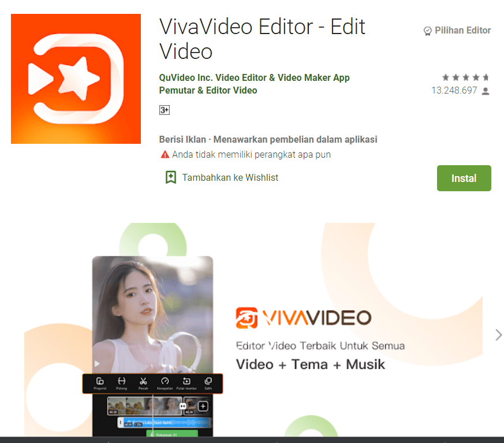The height and width of the screenshot is (443, 504).
Task: Click the Pilihan Editor badge icon
Action: 427,31
